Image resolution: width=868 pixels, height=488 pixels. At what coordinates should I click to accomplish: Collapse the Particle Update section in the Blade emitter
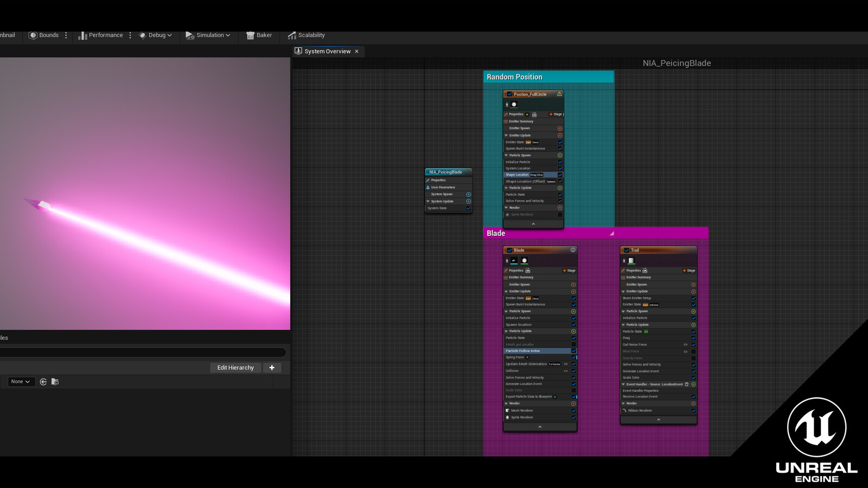(x=506, y=331)
